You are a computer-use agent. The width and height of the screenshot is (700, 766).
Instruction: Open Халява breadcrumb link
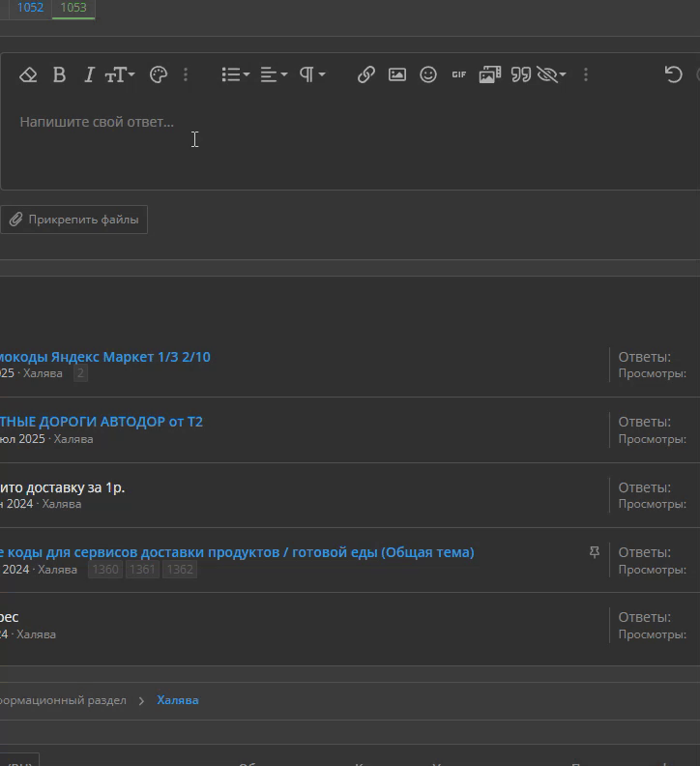pyautogui.click(x=178, y=700)
